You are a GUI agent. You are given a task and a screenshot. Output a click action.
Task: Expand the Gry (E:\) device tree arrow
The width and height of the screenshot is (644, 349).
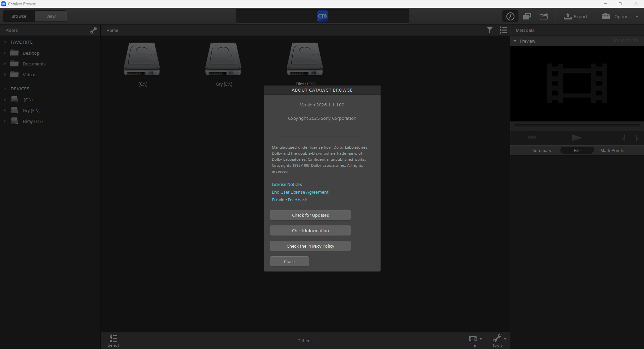click(x=5, y=110)
